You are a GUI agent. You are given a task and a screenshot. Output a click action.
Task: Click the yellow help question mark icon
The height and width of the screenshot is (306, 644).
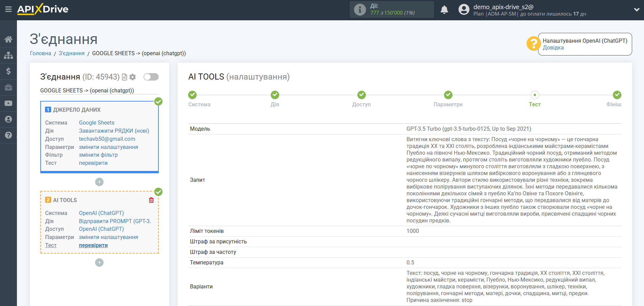pyautogui.click(x=533, y=44)
